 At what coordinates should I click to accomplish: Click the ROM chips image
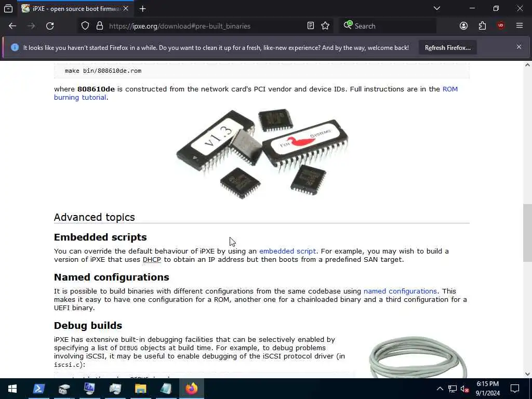pos(262,154)
